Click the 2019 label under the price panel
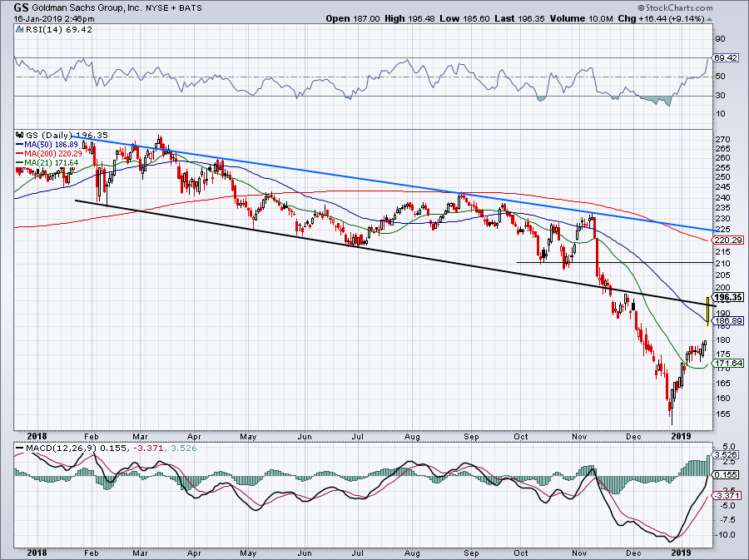Image resolution: width=749 pixels, height=560 pixels. tap(681, 436)
